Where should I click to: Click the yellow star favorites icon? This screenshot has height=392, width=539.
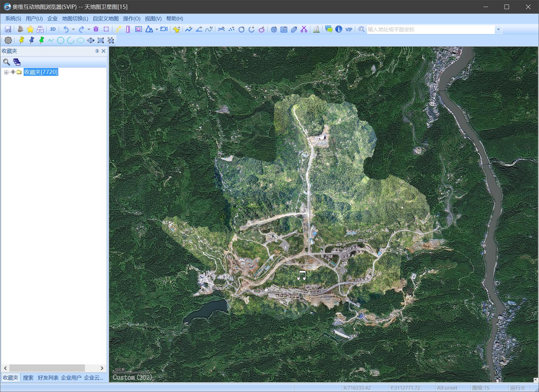click(x=30, y=29)
